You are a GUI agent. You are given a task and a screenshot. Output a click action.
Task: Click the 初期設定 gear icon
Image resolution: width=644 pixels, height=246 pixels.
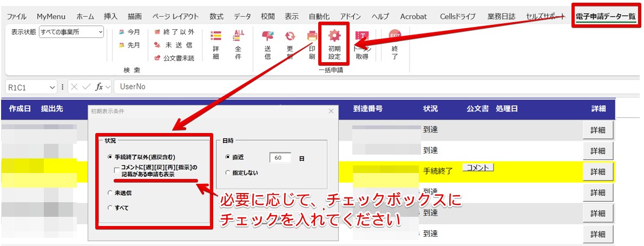[334, 37]
